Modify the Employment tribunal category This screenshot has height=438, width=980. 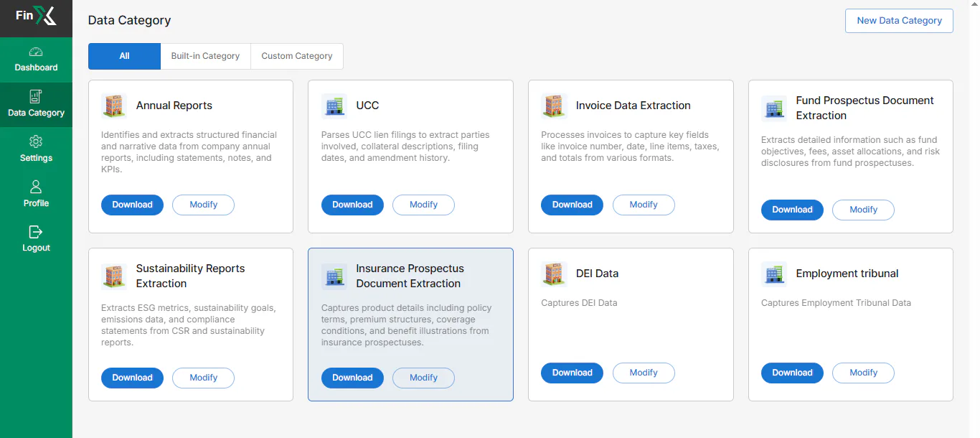(864, 373)
